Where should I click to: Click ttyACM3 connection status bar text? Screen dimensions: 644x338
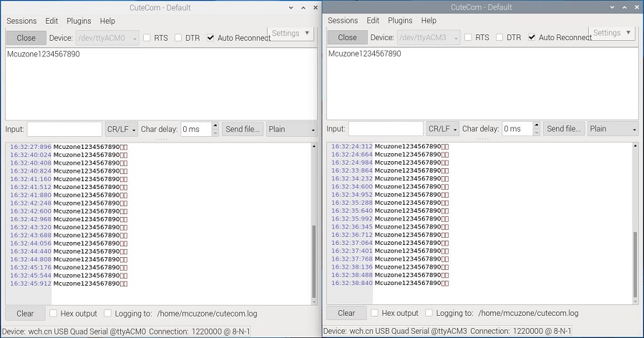tap(447, 331)
